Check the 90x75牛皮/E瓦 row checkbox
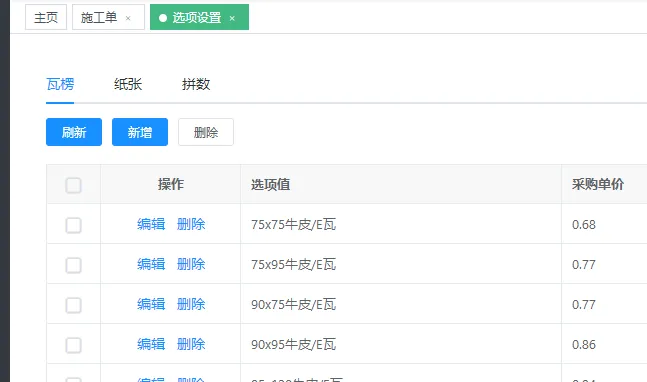This screenshot has width=647, height=382. [73, 305]
